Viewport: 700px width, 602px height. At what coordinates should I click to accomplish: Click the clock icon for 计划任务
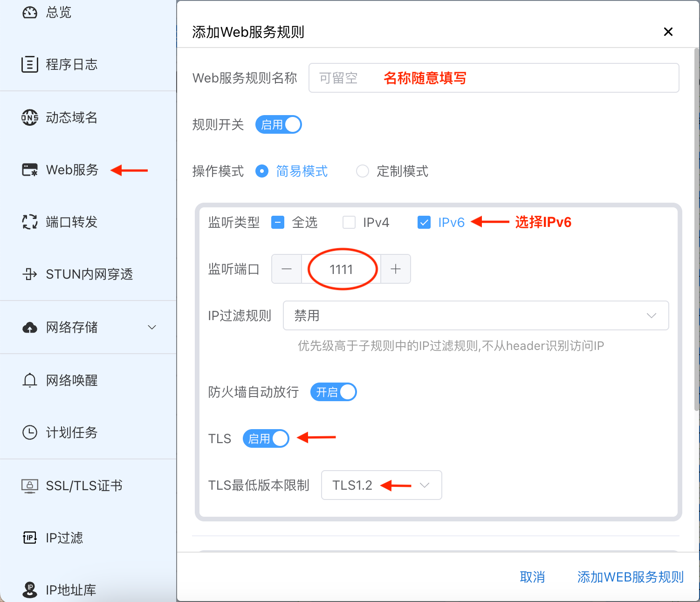click(x=30, y=432)
